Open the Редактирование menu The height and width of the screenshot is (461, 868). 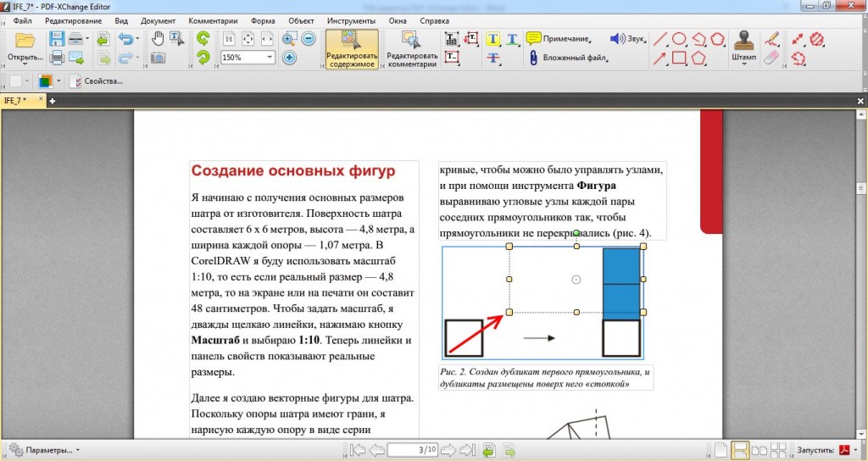tap(73, 20)
